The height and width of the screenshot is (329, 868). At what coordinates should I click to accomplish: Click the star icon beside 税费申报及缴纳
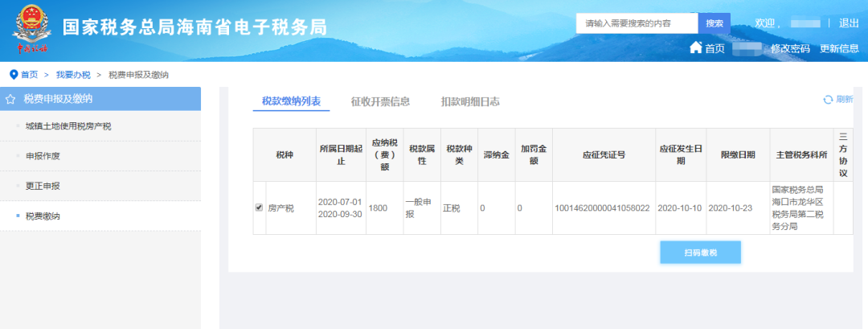click(x=10, y=99)
